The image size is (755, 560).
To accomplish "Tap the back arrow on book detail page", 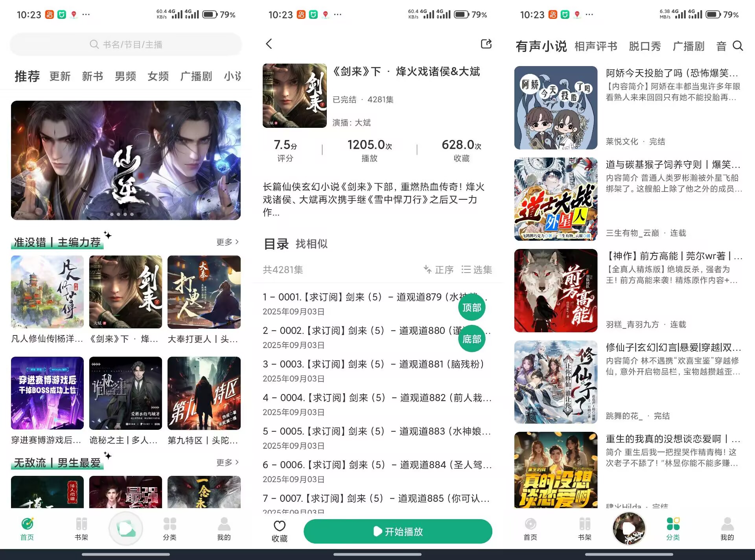I will [269, 44].
